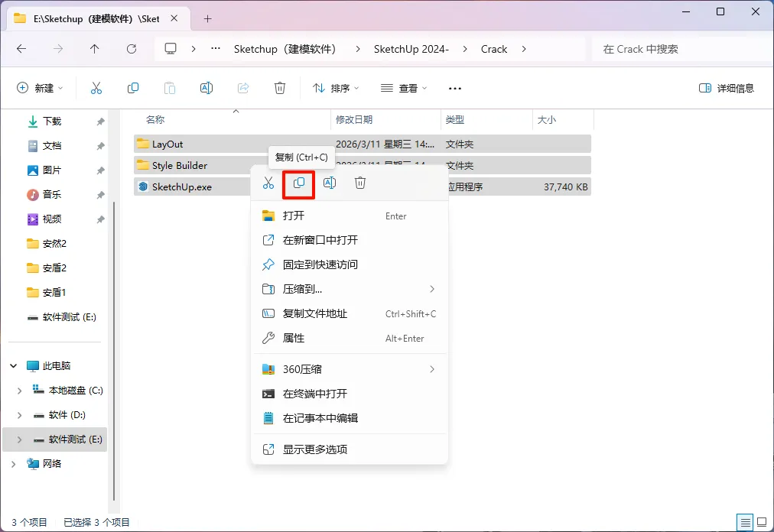Click the Cut icon in context menu
The height and width of the screenshot is (532, 774).
(268, 183)
